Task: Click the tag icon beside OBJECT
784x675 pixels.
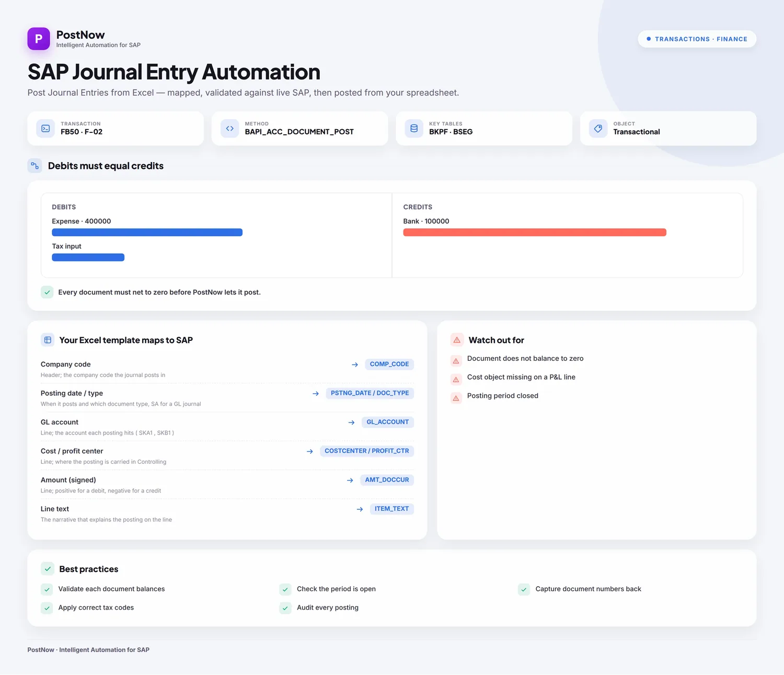Action: click(x=598, y=128)
